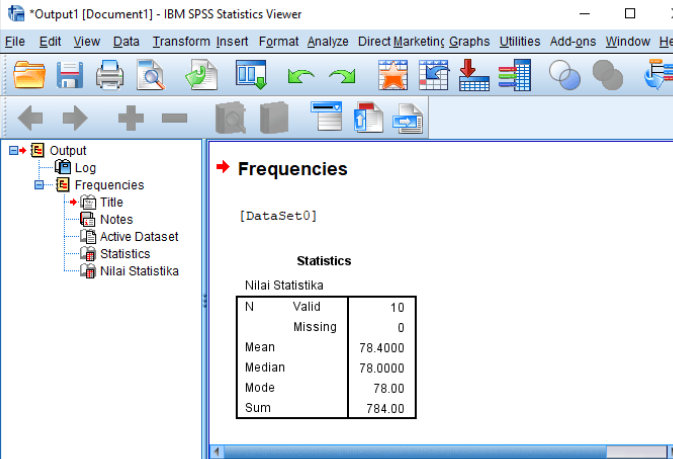Image resolution: width=673 pixels, height=459 pixels.
Task: Click the Print icon in the toolbar
Action: [109, 75]
